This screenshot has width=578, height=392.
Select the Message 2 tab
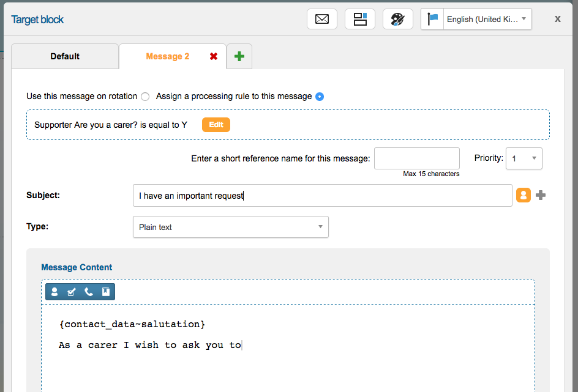pyautogui.click(x=167, y=56)
